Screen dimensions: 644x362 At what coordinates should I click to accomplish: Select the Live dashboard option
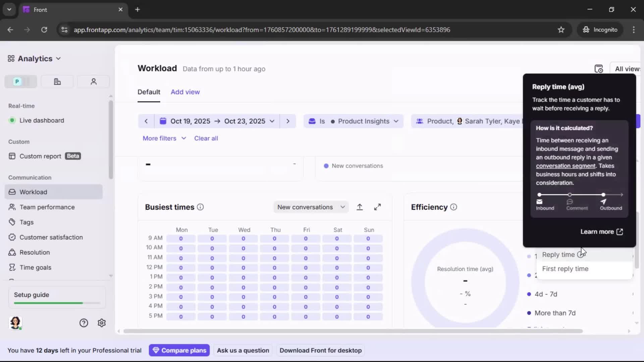pyautogui.click(x=42, y=120)
